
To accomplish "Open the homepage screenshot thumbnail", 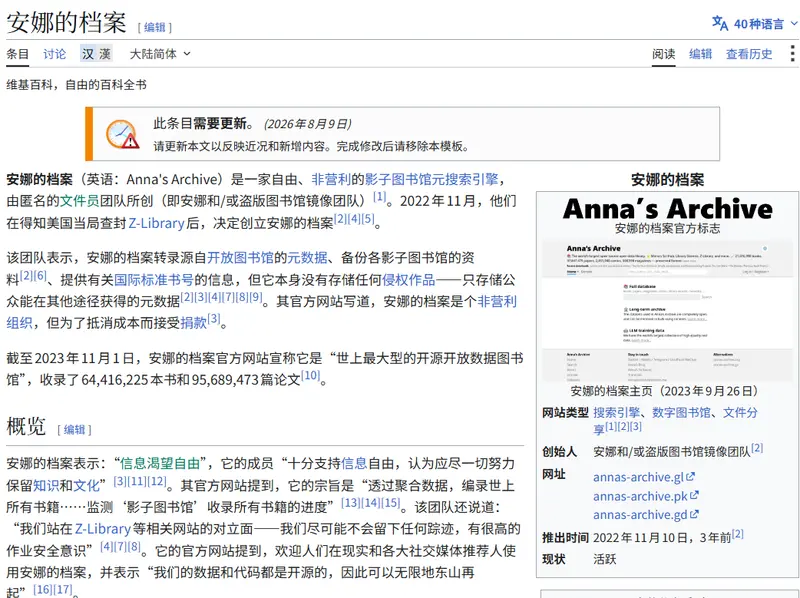I will [667, 311].
